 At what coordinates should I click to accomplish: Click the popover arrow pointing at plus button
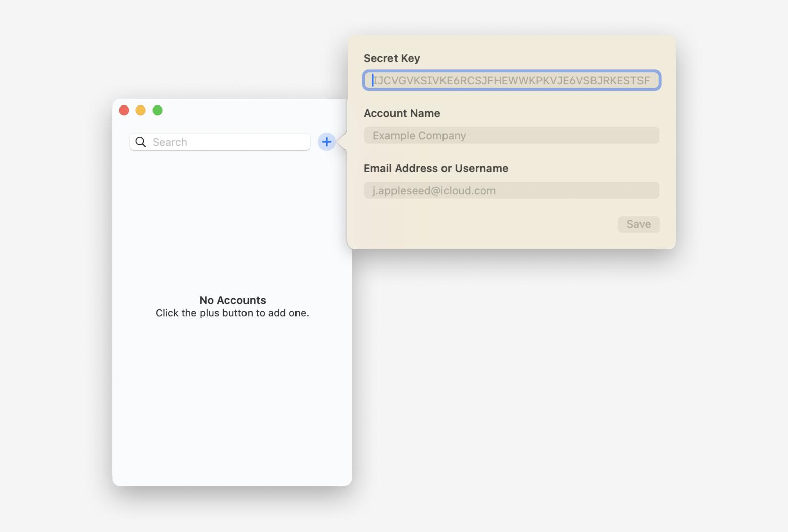click(342, 142)
